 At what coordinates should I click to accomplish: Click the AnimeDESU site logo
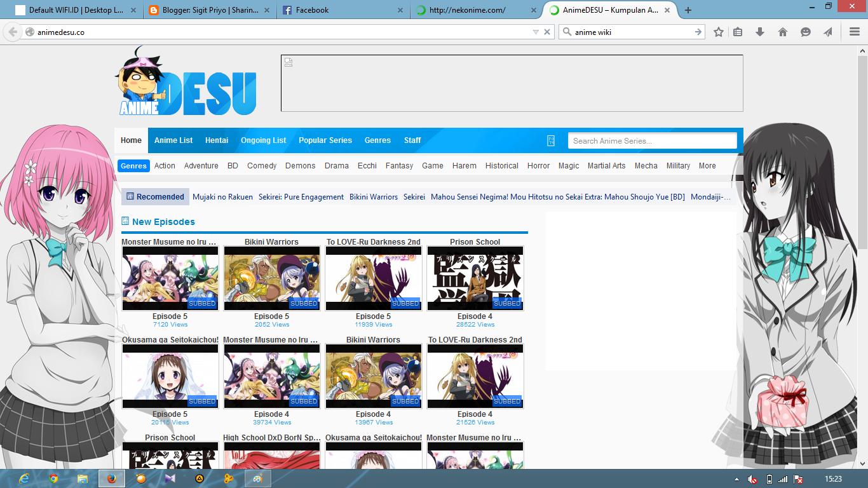click(x=186, y=81)
